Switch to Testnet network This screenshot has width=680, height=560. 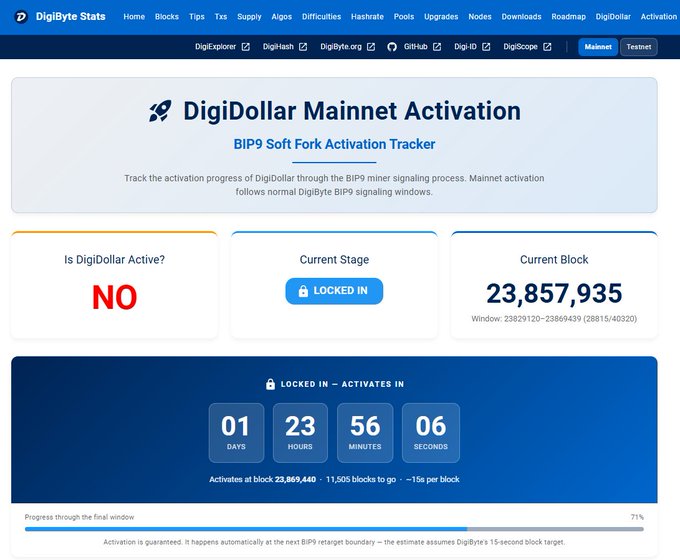pyautogui.click(x=639, y=47)
